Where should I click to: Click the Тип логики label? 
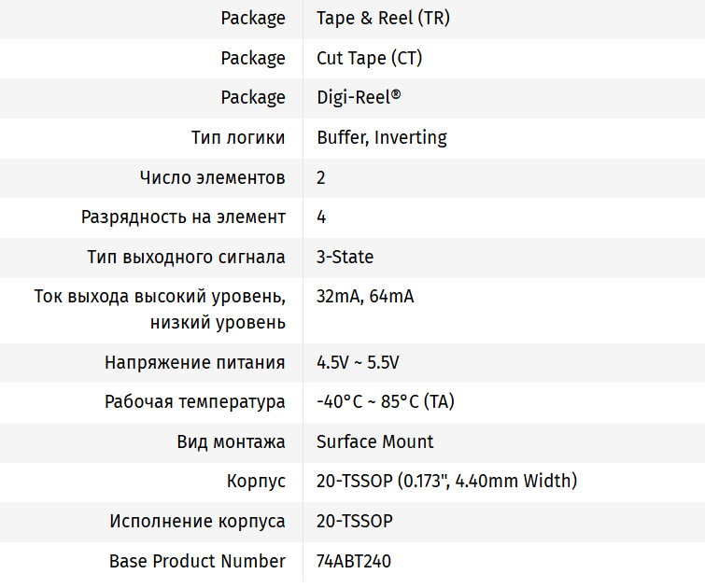tap(238, 137)
